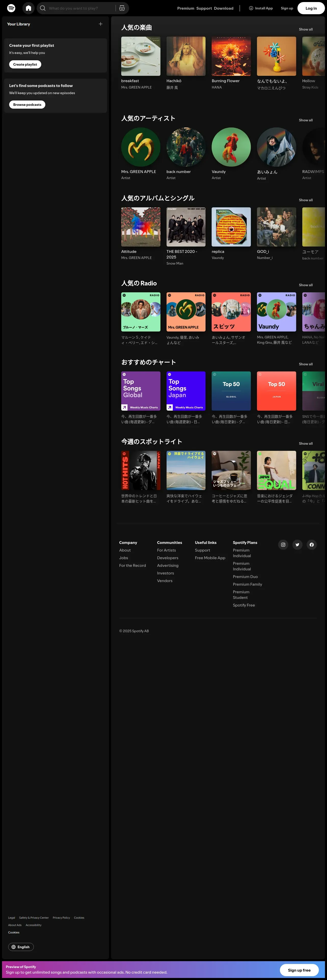Focus the 'What do you want to play?' field

81,8
